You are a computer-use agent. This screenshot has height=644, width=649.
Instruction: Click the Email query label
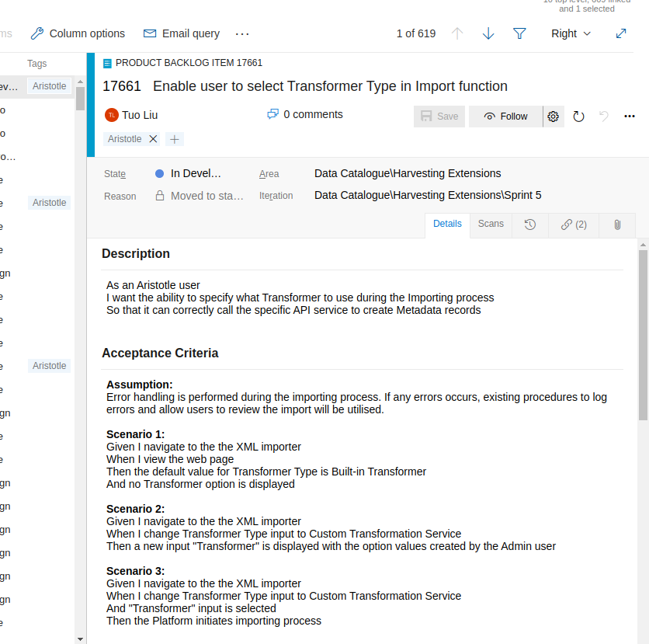pyautogui.click(x=191, y=33)
